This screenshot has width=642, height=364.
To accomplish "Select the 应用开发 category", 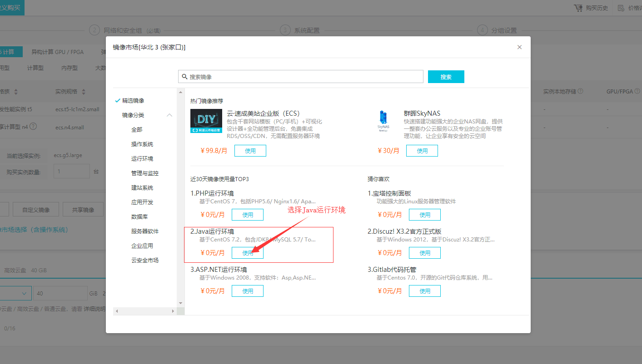I will point(142,202).
